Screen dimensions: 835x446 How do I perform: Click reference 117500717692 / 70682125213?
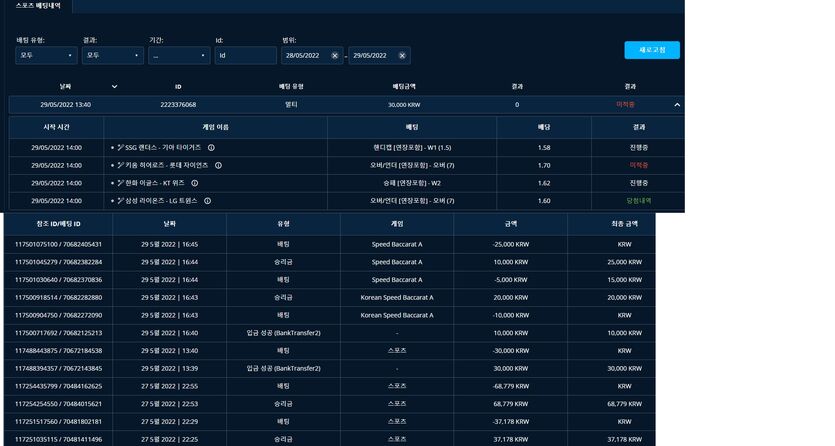[58, 333]
